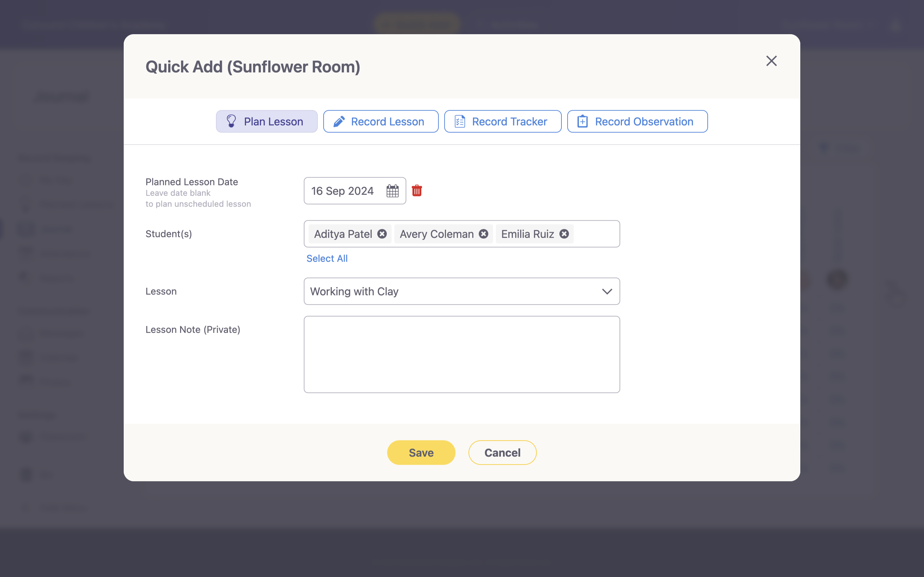Remove Avery Coleman student tag
The image size is (924, 577).
484,234
